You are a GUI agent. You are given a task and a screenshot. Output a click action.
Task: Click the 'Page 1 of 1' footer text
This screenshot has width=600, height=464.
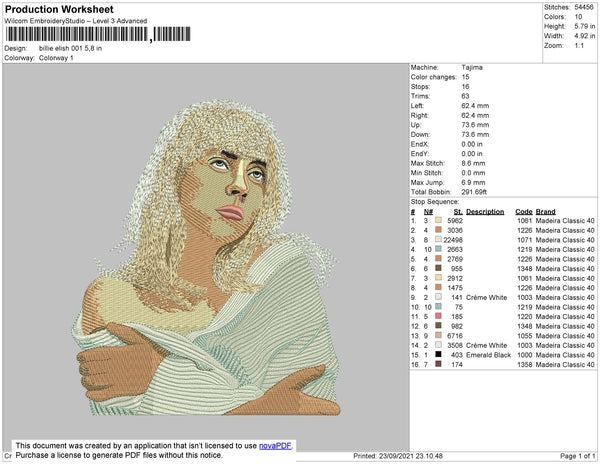(577, 456)
